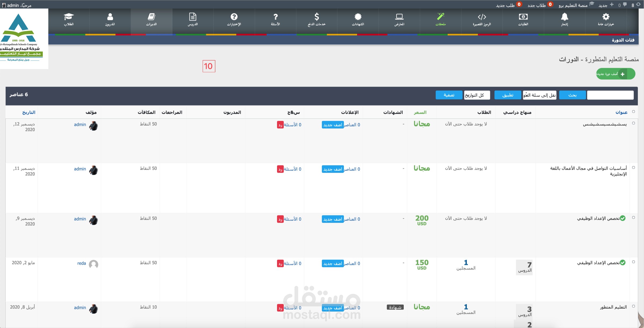The height and width of the screenshot is (328, 644).
Task: Open the bulk action dropdown 'نقل إلى سلة'
Action: point(540,95)
